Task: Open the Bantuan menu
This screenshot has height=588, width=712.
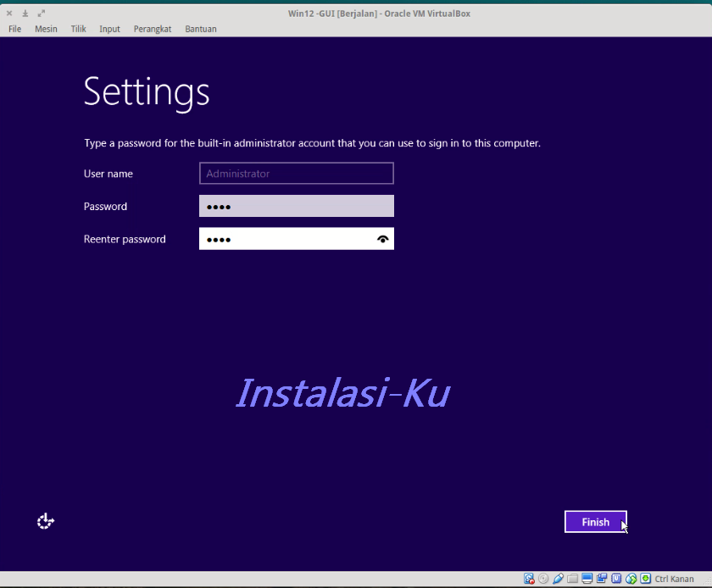Action: click(200, 28)
